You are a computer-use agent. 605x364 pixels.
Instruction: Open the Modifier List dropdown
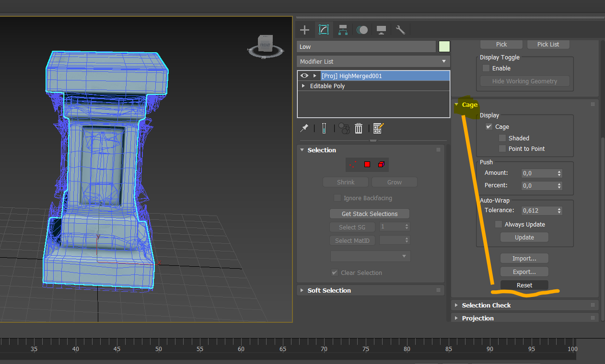click(x=373, y=61)
